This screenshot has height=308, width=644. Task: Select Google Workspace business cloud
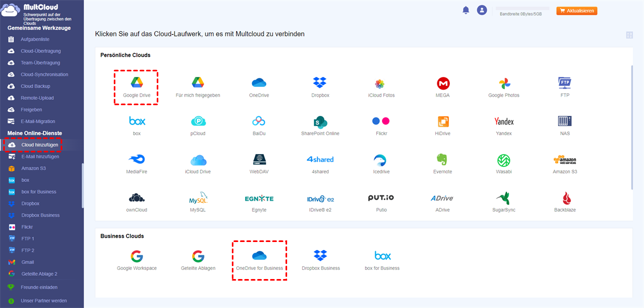click(137, 256)
